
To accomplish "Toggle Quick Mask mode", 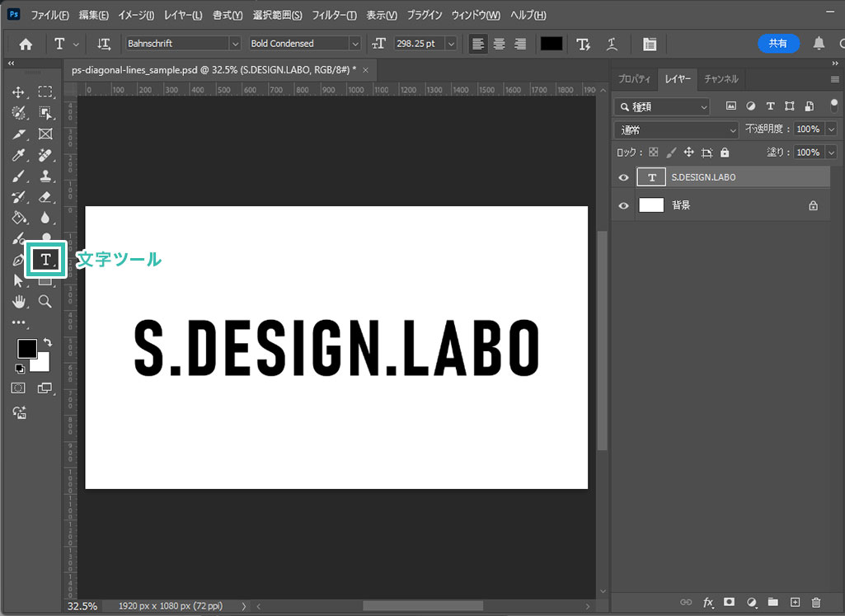I will 18,388.
